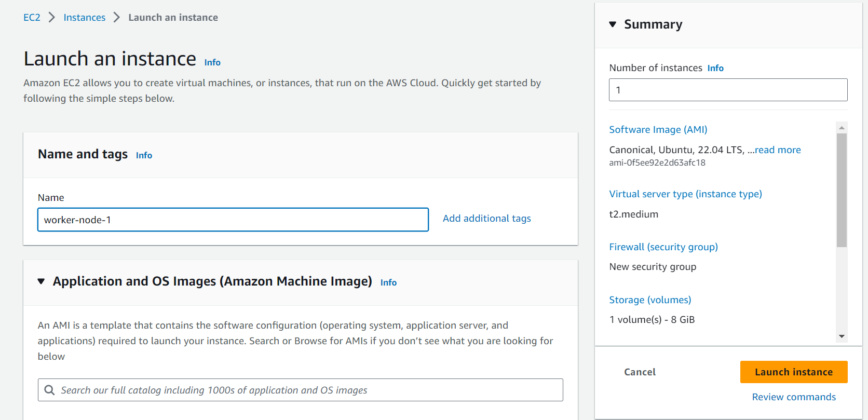Open Info link beside Launch an instance

(x=212, y=62)
